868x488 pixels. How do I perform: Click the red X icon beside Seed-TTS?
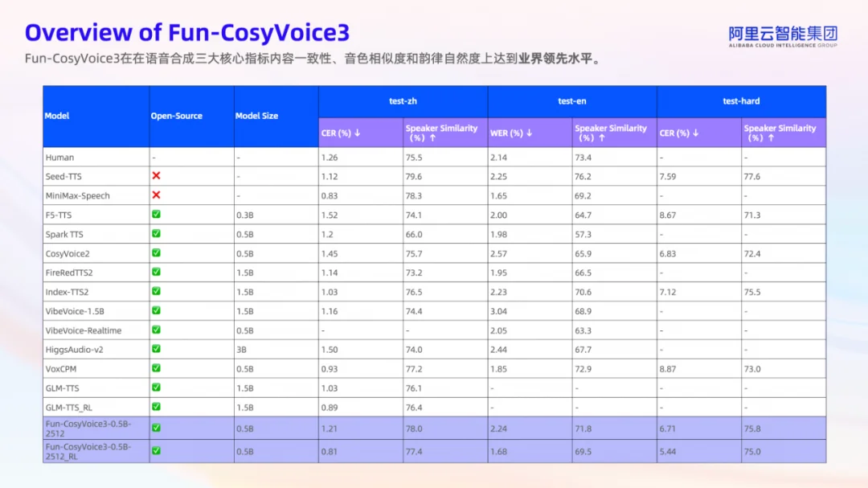(158, 176)
